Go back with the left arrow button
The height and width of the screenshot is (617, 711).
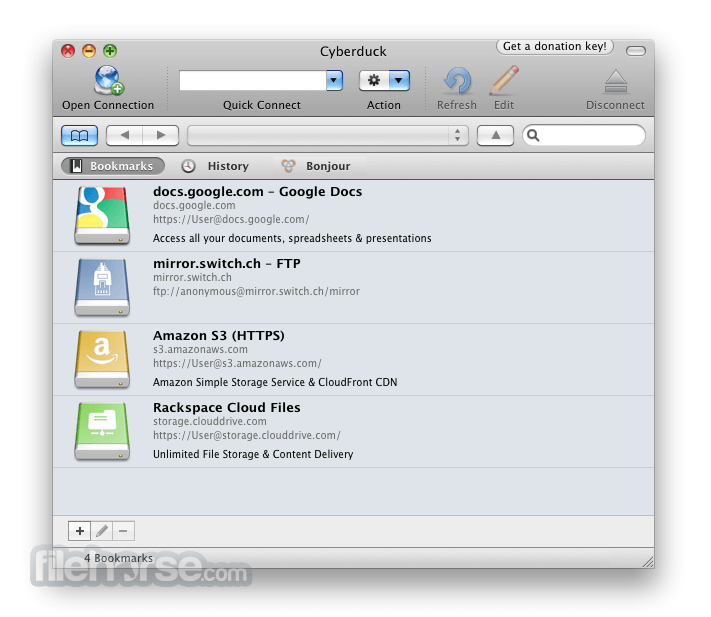124,135
